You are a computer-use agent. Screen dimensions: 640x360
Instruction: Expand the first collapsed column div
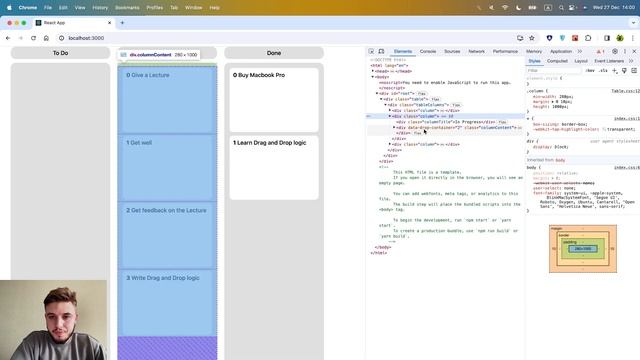pos(390,111)
